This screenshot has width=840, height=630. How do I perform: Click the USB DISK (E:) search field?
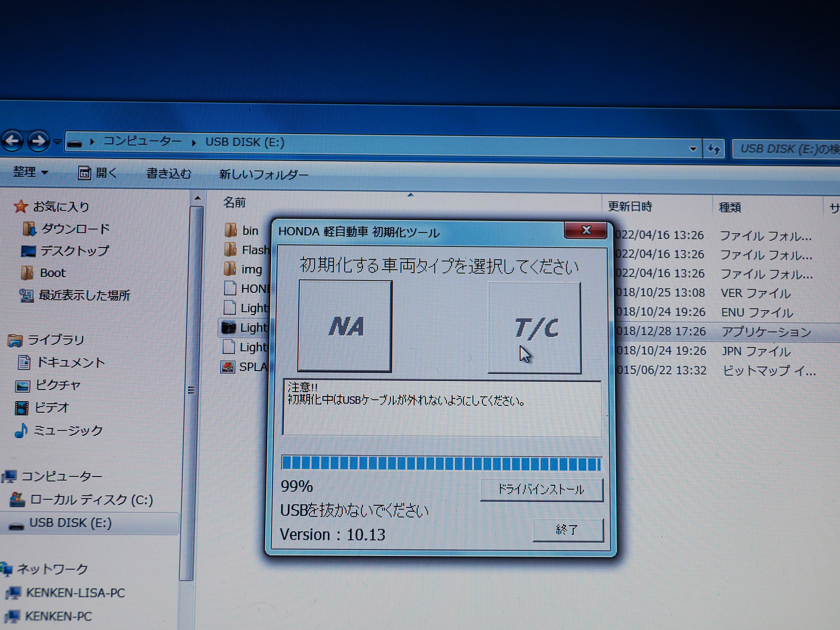click(x=786, y=149)
